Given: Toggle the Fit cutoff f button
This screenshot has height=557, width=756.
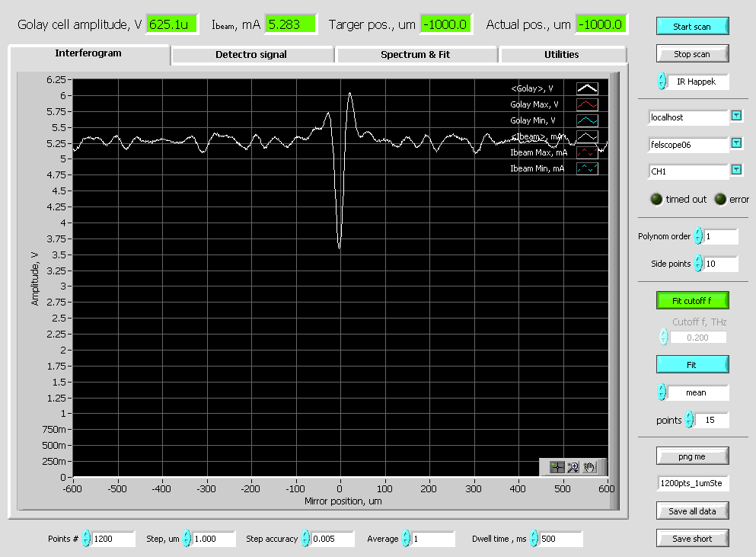Looking at the screenshot, I should click(x=692, y=301).
